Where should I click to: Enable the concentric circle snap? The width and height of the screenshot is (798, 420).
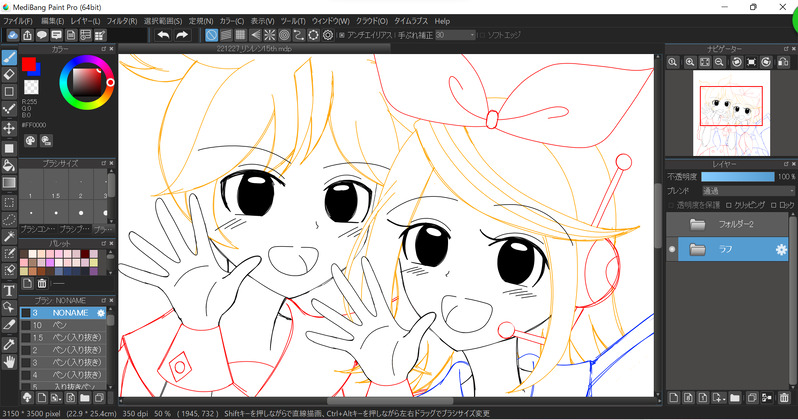click(x=284, y=35)
